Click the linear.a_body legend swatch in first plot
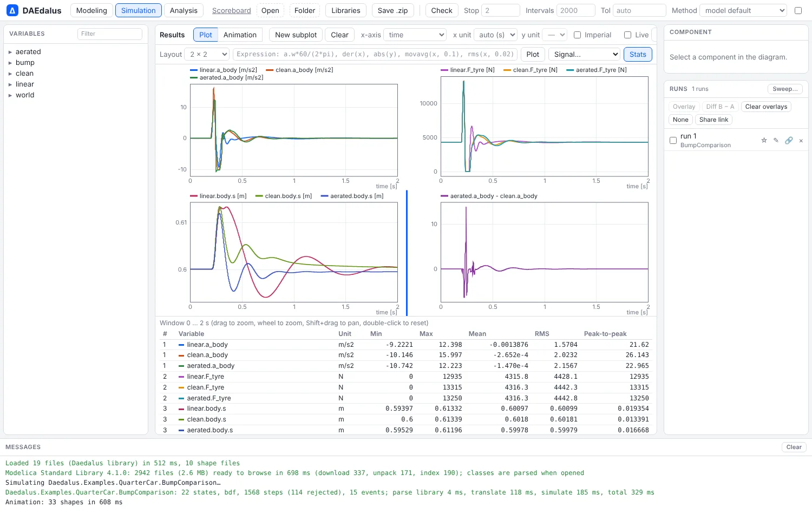 pos(194,70)
